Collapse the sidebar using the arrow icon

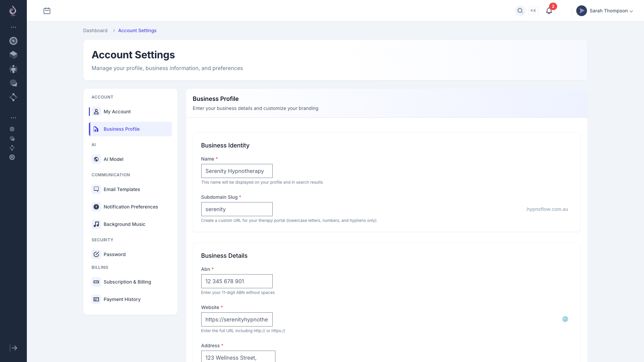click(x=13, y=348)
